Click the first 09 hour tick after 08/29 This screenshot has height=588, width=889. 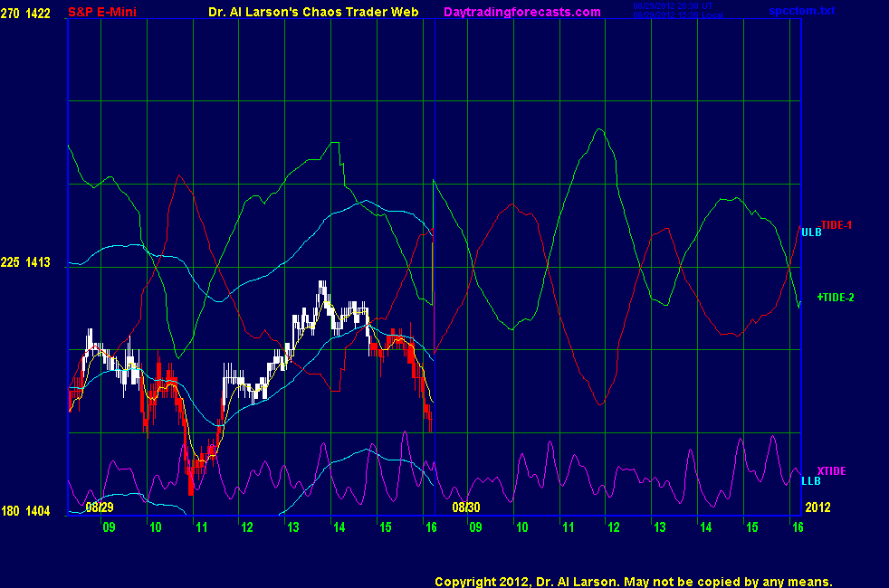pos(109,526)
